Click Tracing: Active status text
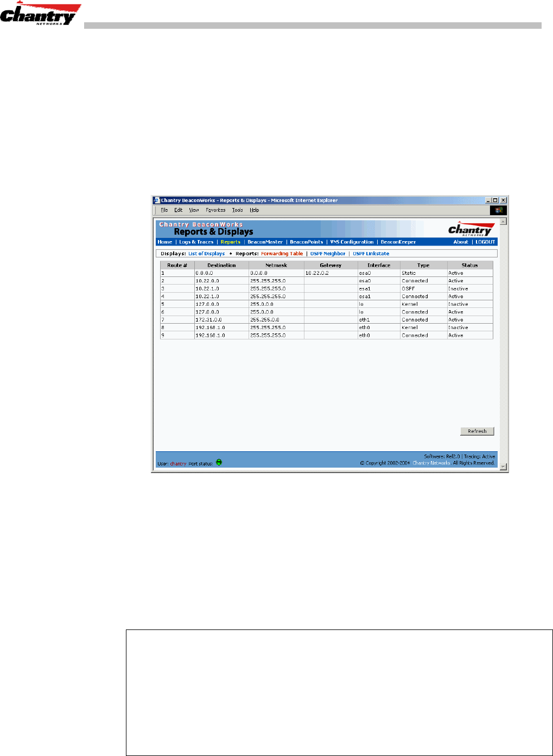Screen dimensions: 553x756 (479, 457)
